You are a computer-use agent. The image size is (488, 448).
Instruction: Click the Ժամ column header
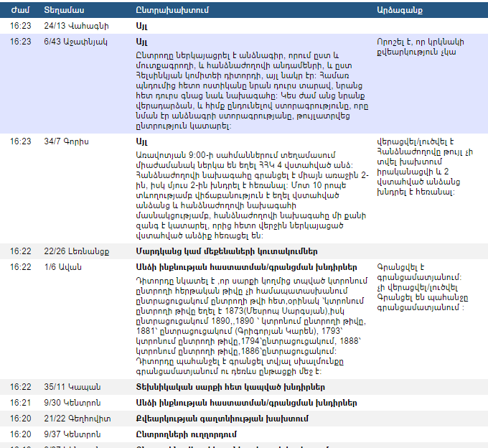[20, 9]
